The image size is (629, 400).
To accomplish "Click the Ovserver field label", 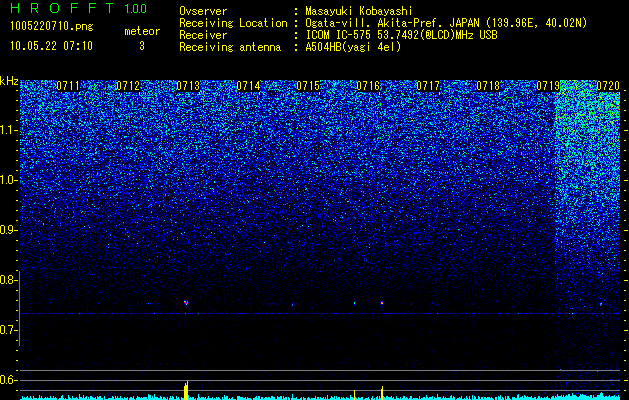I will pyautogui.click(x=203, y=11).
